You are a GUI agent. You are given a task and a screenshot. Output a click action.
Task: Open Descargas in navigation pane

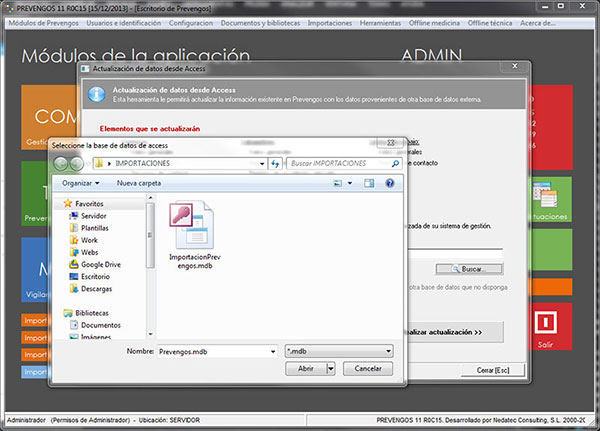(96, 289)
